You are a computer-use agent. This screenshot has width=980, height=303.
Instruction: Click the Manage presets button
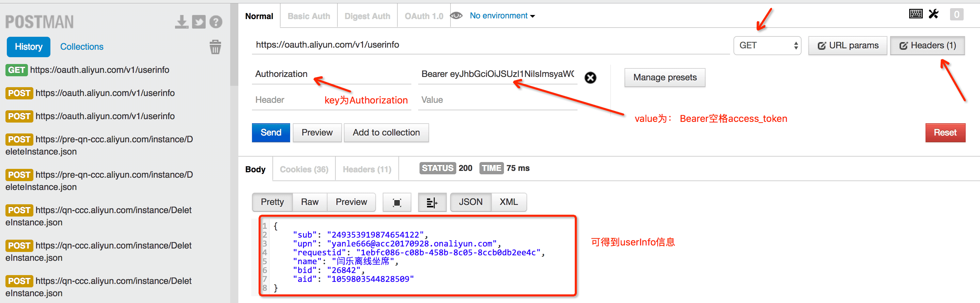pos(665,78)
